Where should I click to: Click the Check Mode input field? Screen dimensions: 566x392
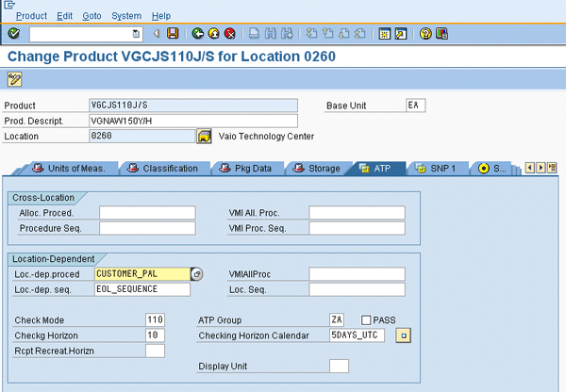[x=155, y=320]
